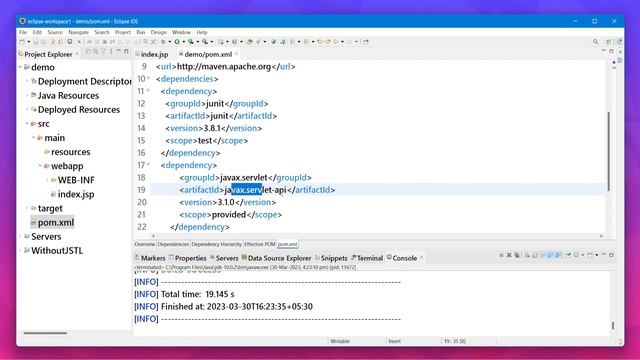640x360 pixels.
Task: Click the editor vertical scrollbar thumb
Action: click(x=608, y=151)
